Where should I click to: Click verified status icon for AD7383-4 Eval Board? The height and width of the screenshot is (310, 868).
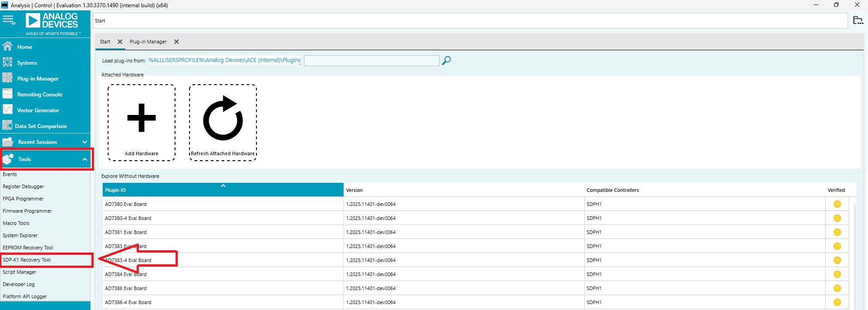click(x=837, y=260)
